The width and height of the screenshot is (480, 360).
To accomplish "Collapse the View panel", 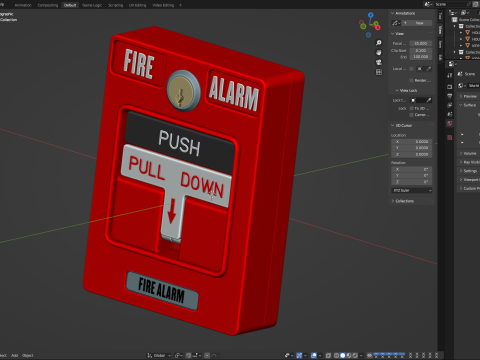I will tap(393, 34).
